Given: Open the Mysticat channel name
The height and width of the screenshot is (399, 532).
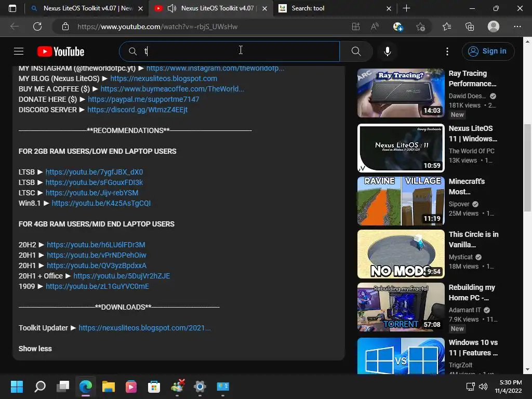Looking at the screenshot, I should tap(460, 257).
